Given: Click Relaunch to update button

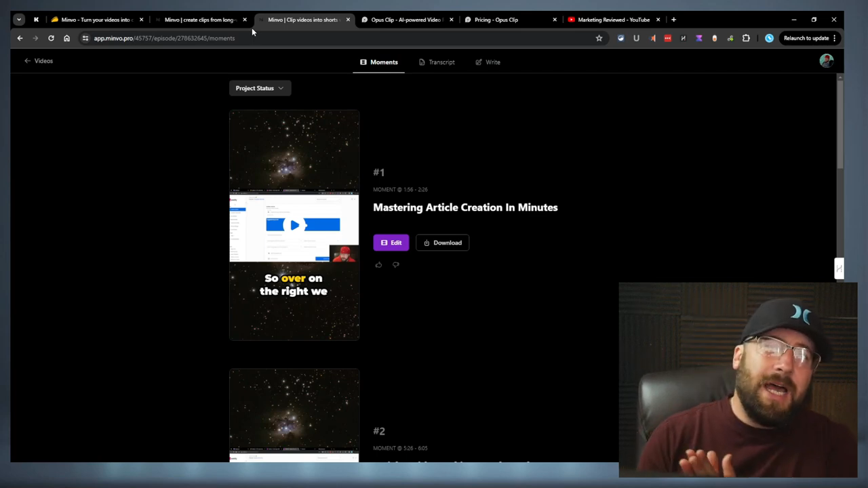Looking at the screenshot, I should 810,38.
